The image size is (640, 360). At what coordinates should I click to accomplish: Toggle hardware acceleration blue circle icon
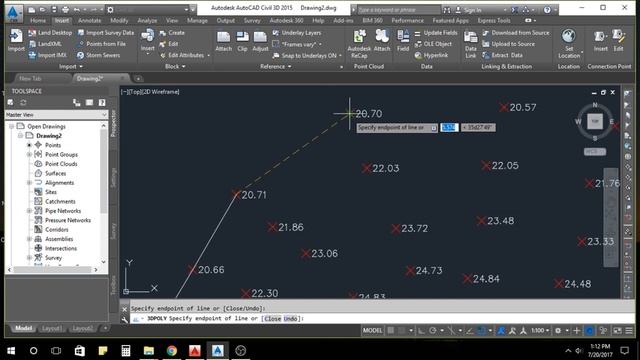pos(590,331)
